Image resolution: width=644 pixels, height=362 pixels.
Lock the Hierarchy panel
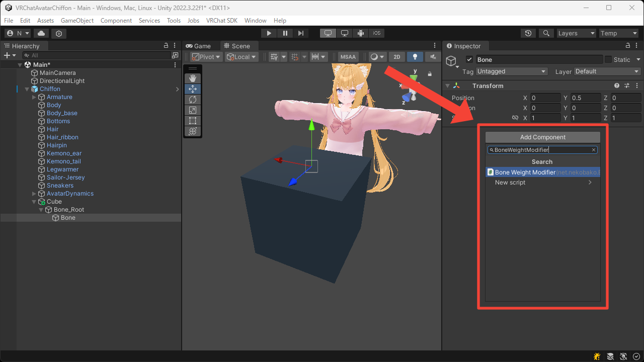(166, 46)
